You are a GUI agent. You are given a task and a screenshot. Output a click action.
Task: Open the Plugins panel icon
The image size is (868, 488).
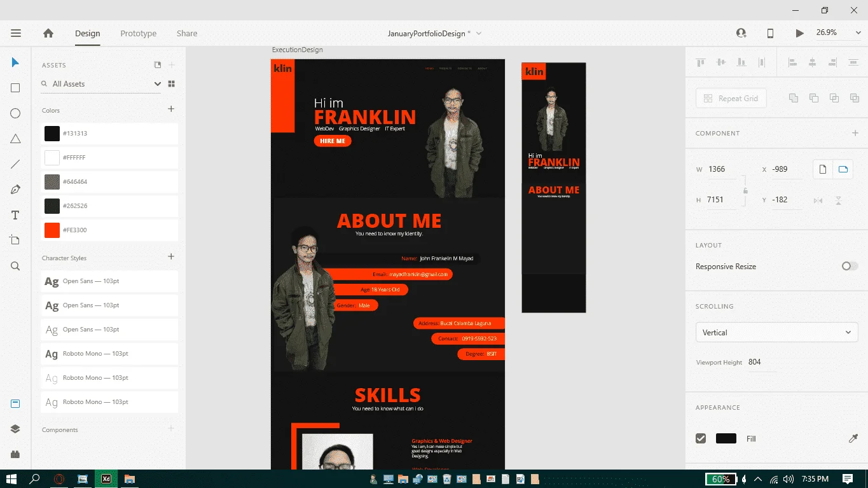[15, 454]
